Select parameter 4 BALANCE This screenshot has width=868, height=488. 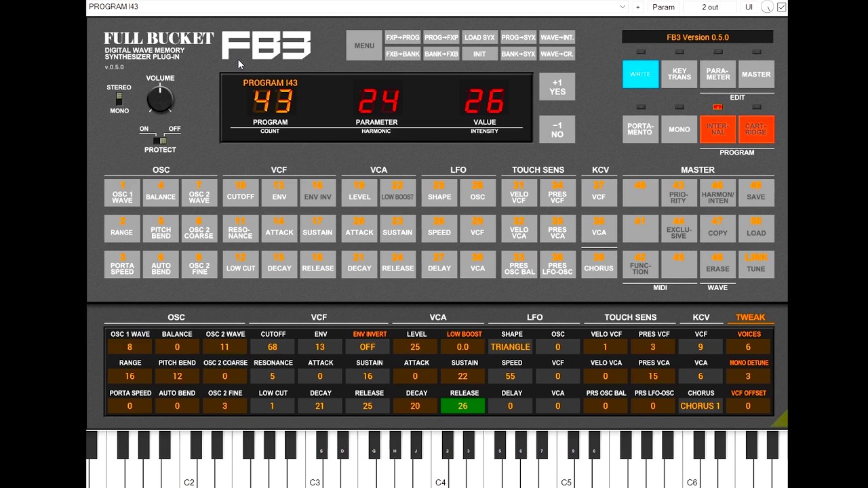(161, 192)
